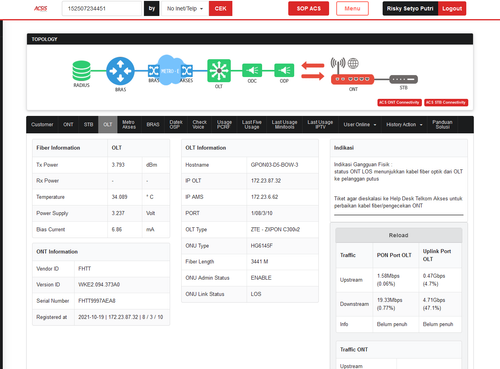Image resolution: width=500 pixels, height=369 pixels.
Task: Open the Menu button
Action: (352, 9)
